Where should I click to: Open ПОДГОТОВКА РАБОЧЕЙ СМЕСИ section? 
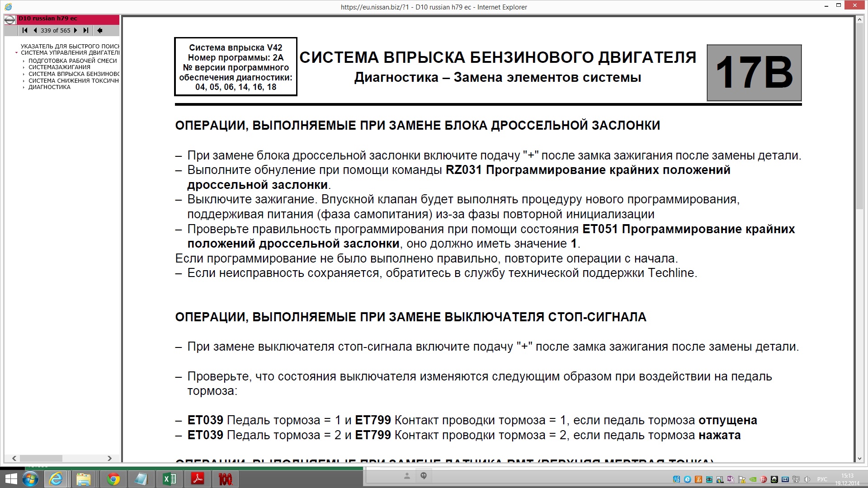pos(73,61)
